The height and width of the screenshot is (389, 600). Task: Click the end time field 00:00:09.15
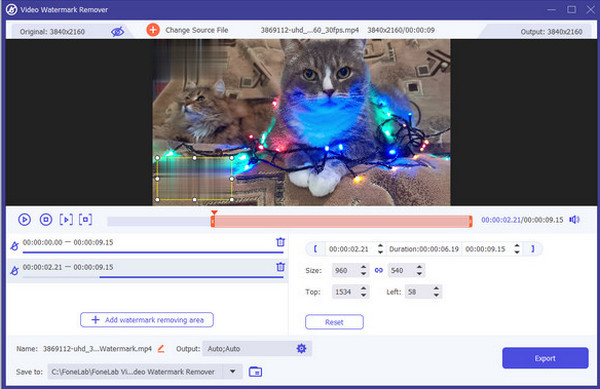point(486,249)
